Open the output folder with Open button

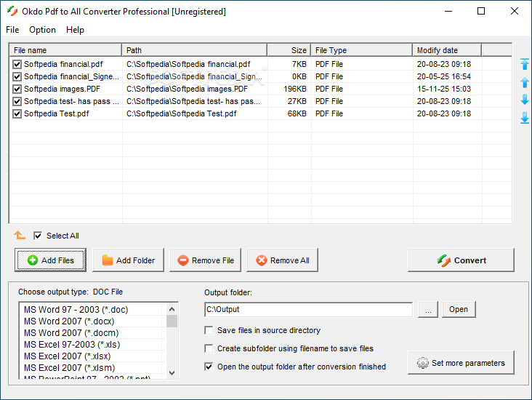click(x=459, y=309)
